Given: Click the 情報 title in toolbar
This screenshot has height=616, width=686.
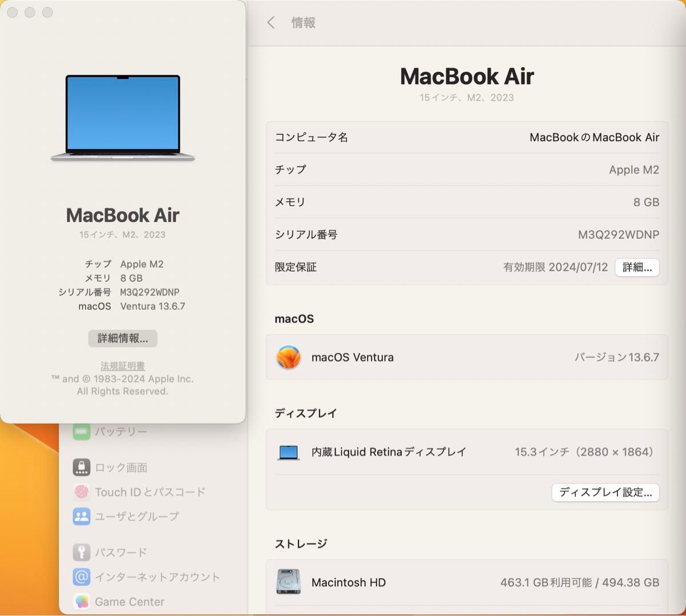Looking at the screenshot, I should (x=304, y=22).
